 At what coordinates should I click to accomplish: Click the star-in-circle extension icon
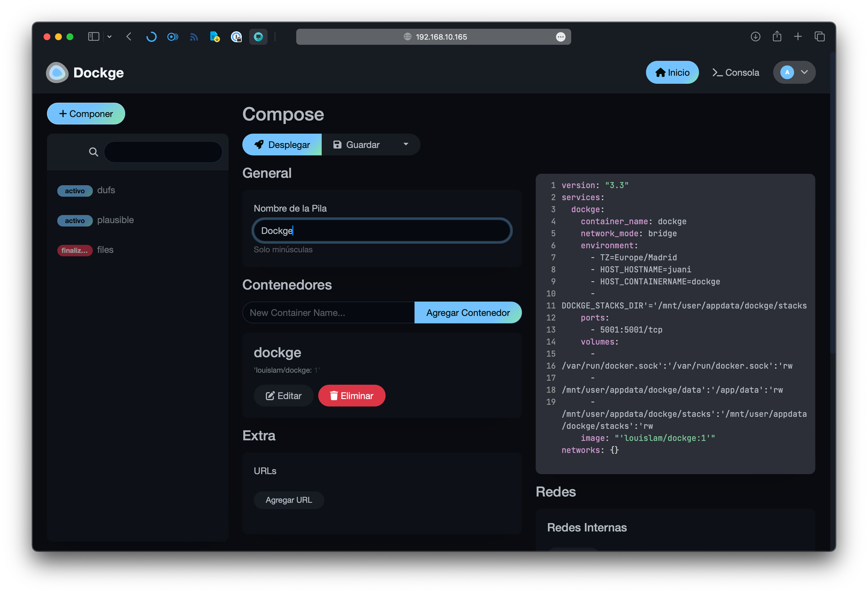click(x=172, y=37)
